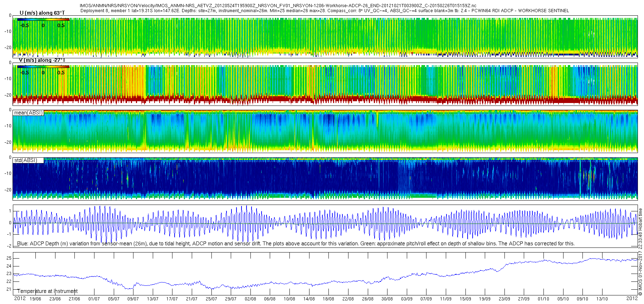Click the '-10' depth tick of mean(ABSI) panel
Screen dimensions: 644x304
click(x=8, y=126)
